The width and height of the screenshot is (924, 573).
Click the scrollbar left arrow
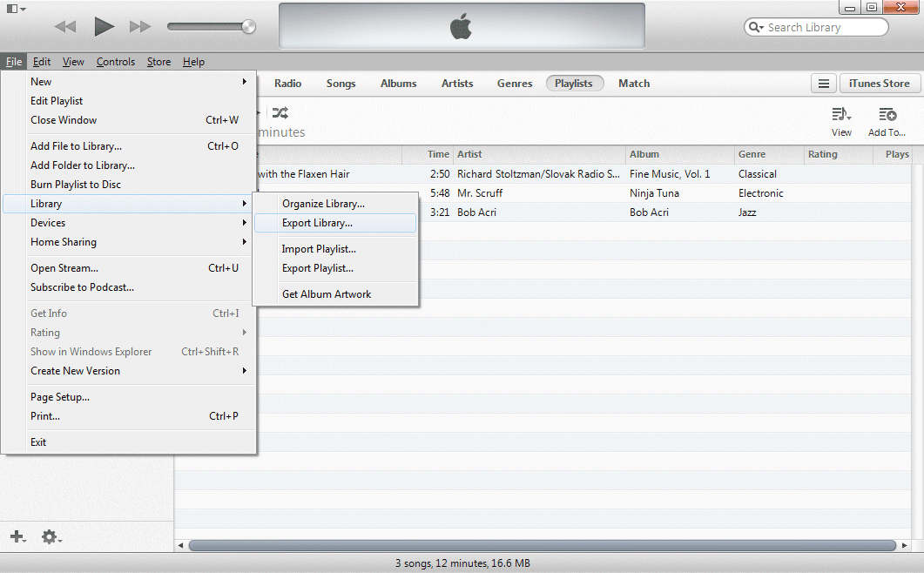(x=181, y=545)
